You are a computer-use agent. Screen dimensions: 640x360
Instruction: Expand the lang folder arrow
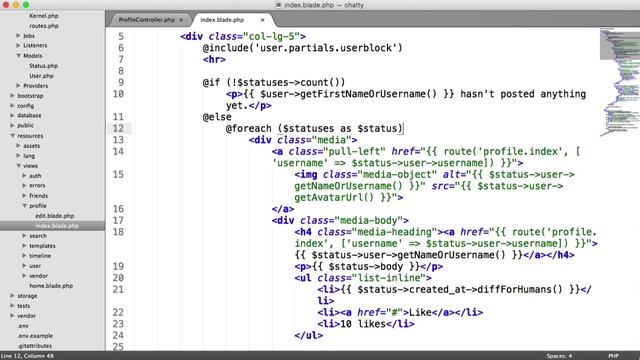pyautogui.click(x=18, y=156)
